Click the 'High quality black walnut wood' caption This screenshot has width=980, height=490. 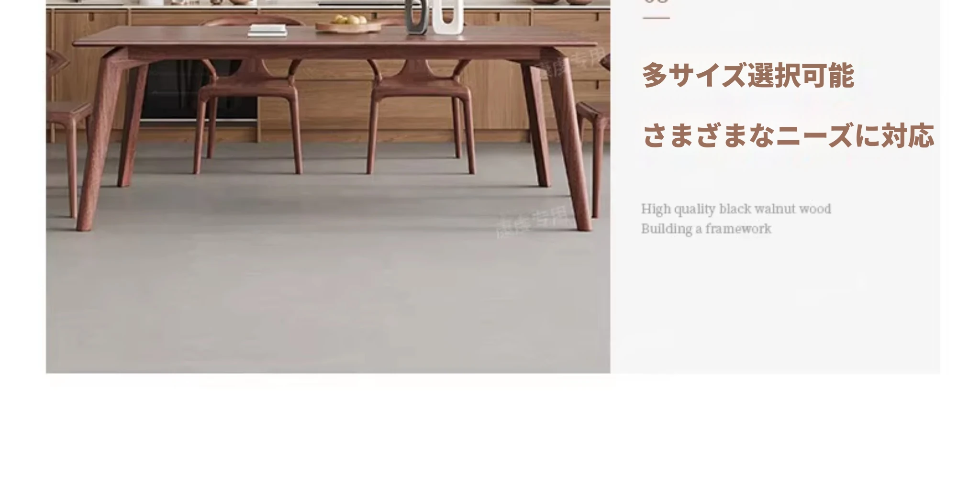(x=736, y=209)
